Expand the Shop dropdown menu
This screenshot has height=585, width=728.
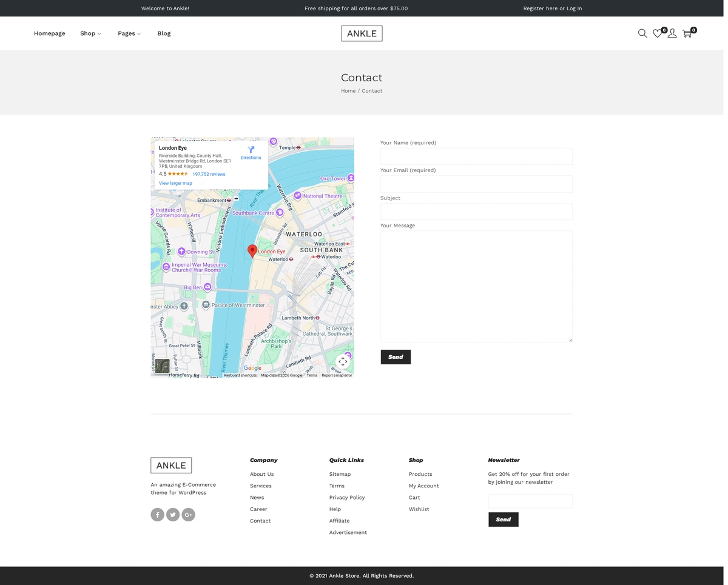point(90,33)
